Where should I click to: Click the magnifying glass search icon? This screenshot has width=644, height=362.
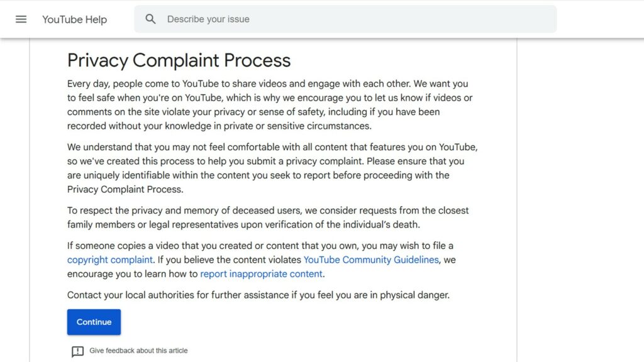[x=150, y=19]
